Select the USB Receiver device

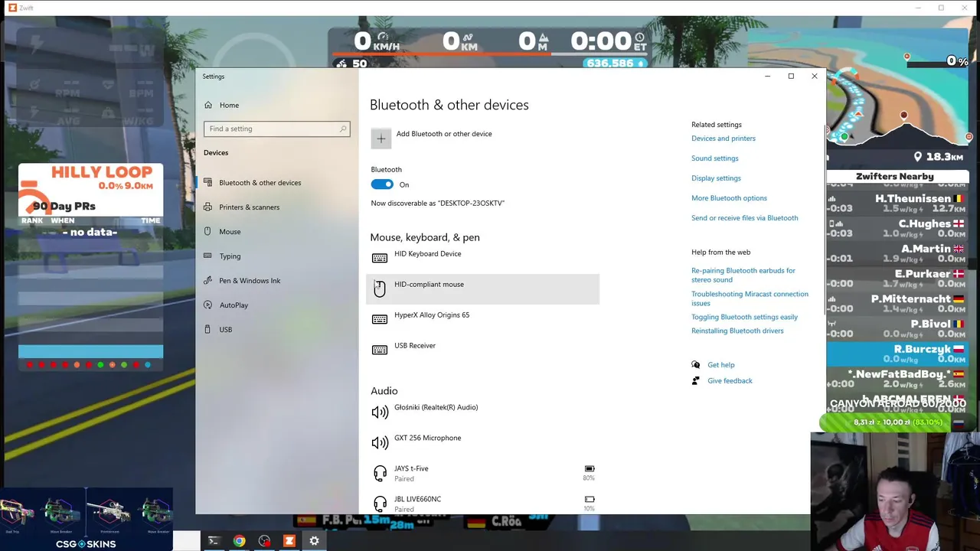(482, 350)
